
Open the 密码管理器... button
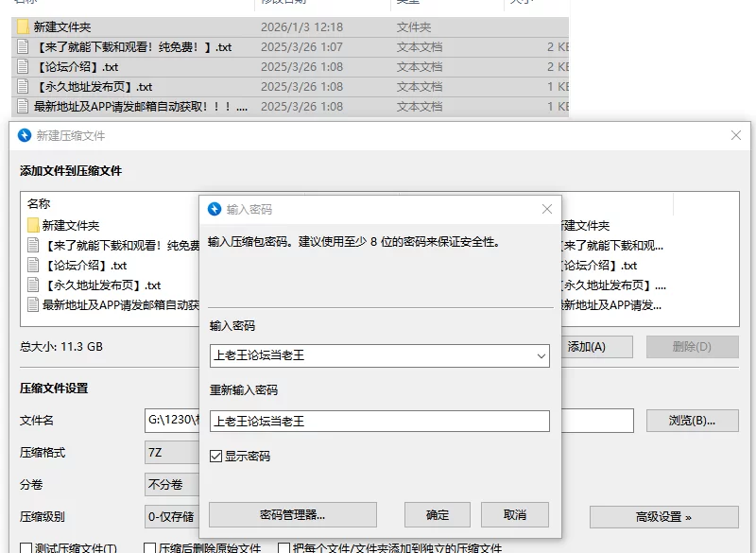(292, 515)
